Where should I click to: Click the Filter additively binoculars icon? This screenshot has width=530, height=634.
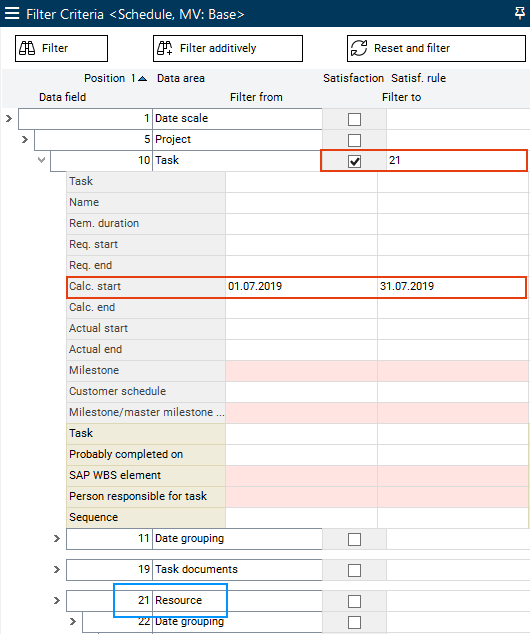(165, 48)
